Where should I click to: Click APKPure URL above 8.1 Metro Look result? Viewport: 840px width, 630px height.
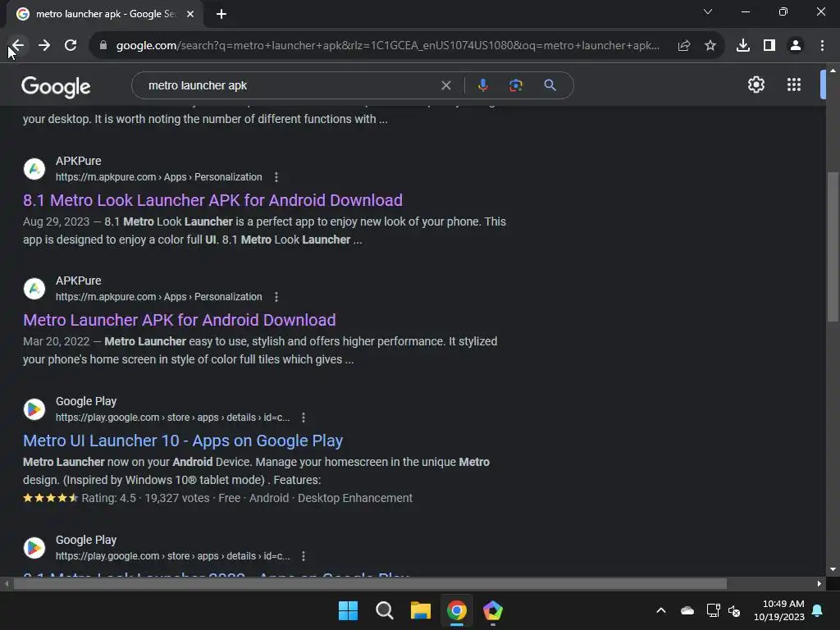pos(159,177)
